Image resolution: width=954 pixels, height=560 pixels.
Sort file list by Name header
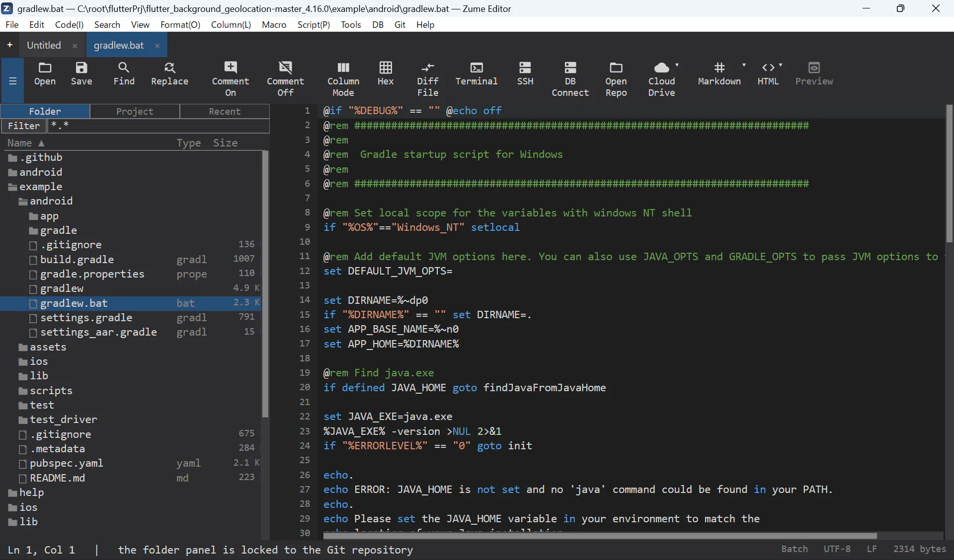[26, 143]
